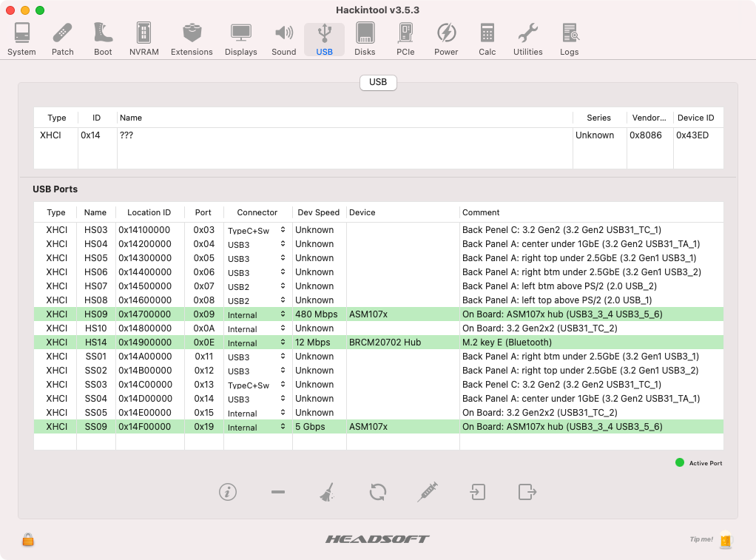
Task: Click the 5 Gbps speed cell
Action: pos(310,427)
